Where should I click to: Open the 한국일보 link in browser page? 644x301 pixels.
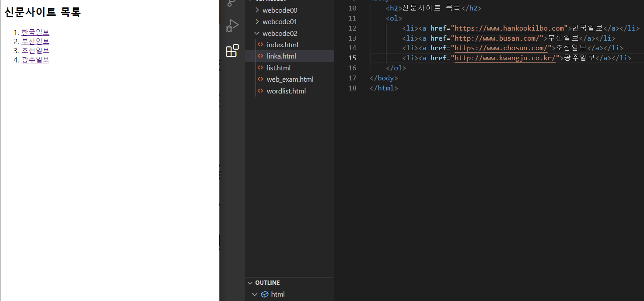[x=35, y=32]
